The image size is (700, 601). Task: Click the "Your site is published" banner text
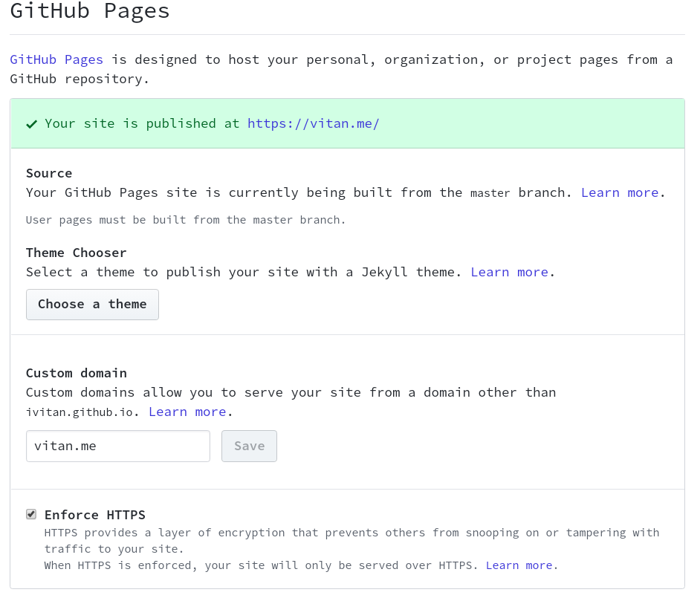[141, 123]
